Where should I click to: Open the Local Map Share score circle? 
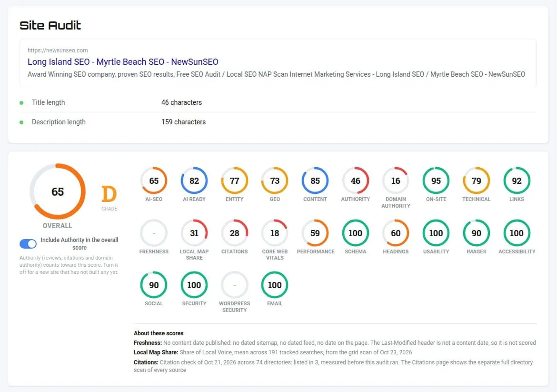194,233
